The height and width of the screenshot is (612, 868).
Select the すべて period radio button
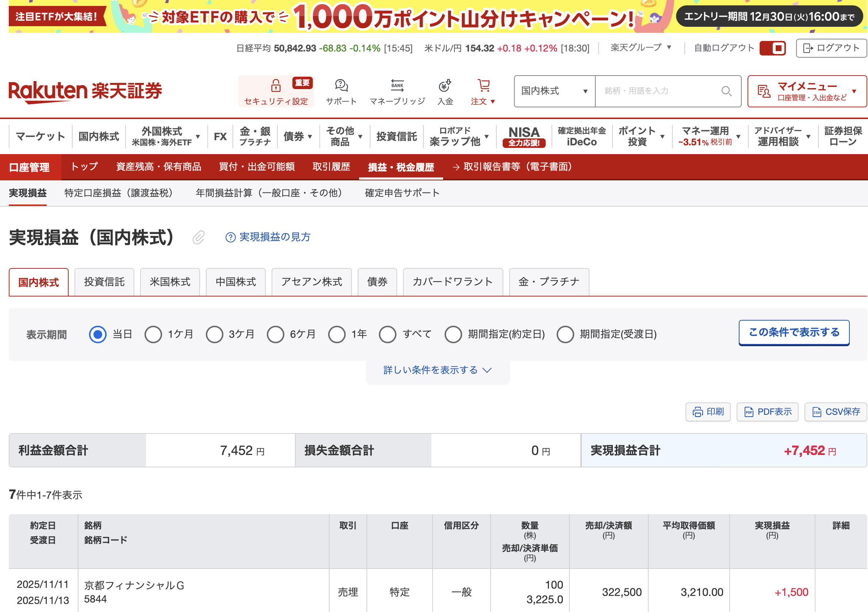click(388, 334)
